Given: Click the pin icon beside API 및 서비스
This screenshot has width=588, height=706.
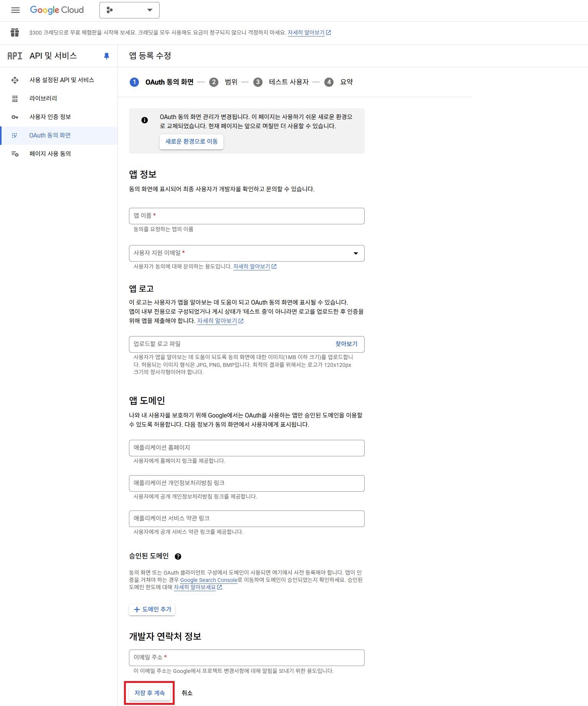Looking at the screenshot, I should tap(107, 56).
